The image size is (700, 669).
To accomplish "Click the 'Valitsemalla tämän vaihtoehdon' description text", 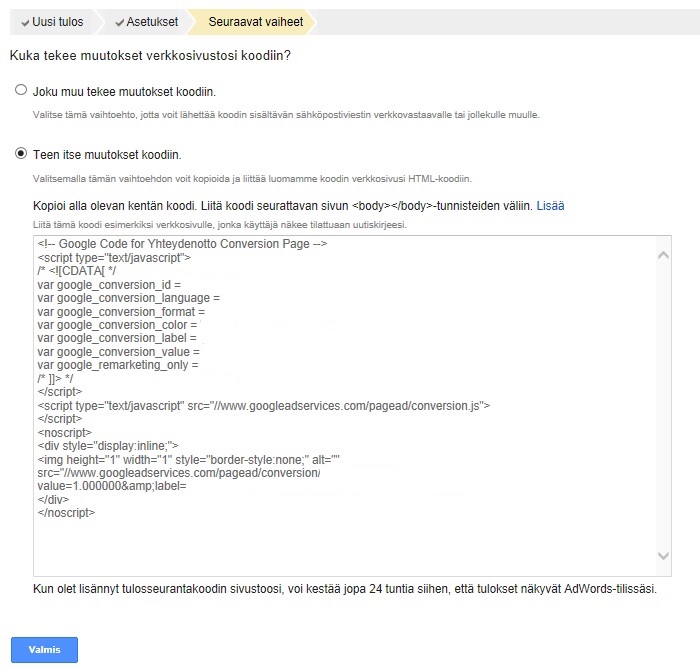I will [252, 179].
